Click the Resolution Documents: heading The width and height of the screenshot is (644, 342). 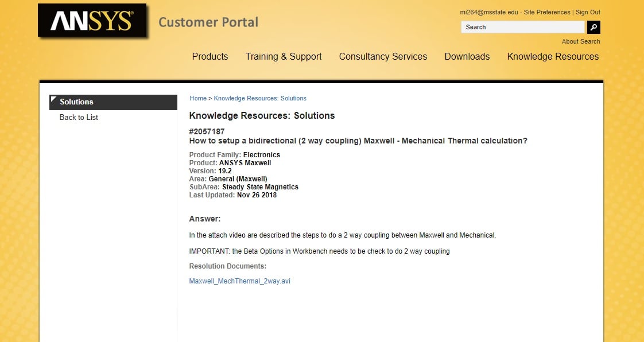(x=227, y=266)
